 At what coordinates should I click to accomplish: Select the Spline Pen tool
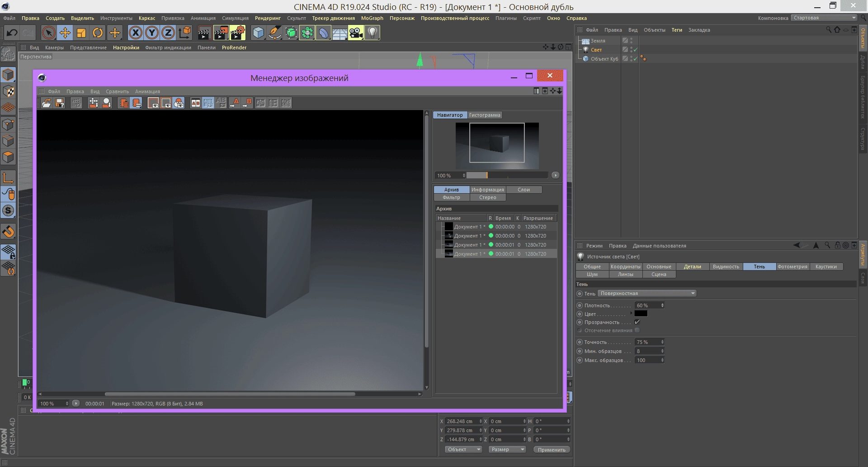pos(274,33)
